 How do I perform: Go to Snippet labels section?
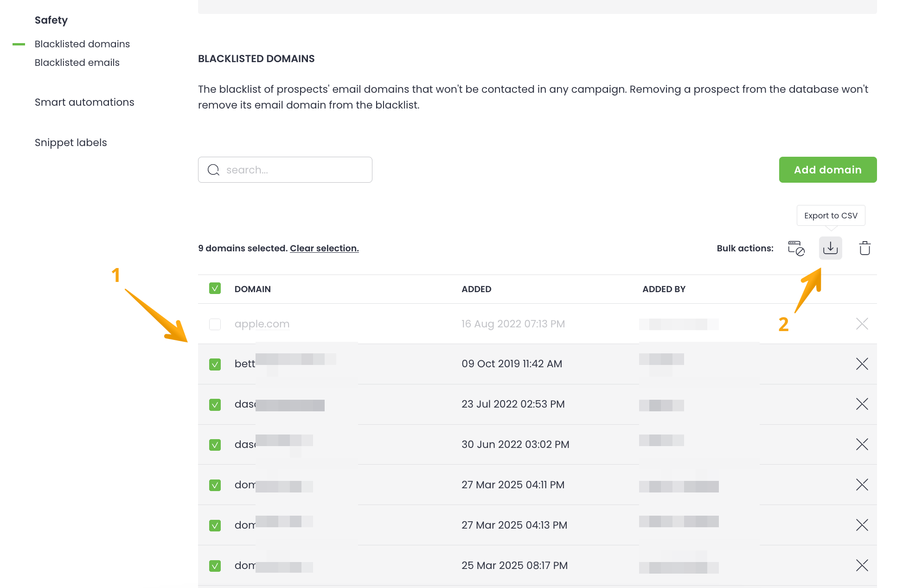[x=71, y=142]
